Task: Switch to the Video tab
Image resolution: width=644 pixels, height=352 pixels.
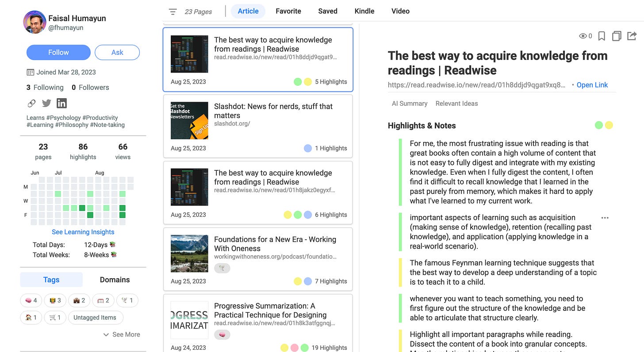Action: point(400,11)
